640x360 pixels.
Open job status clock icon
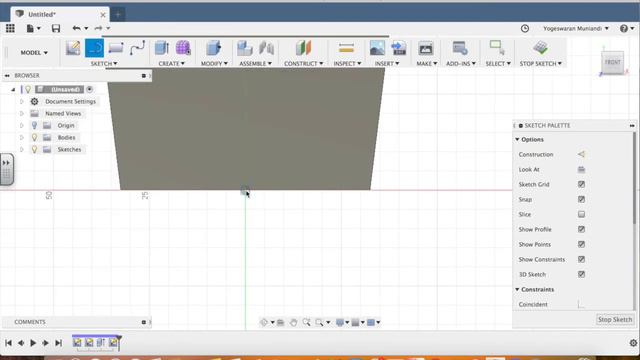(x=525, y=29)
